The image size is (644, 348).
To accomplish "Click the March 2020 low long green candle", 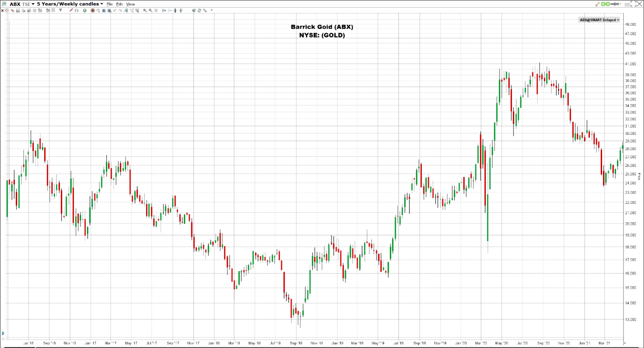I will click(488, 219).
